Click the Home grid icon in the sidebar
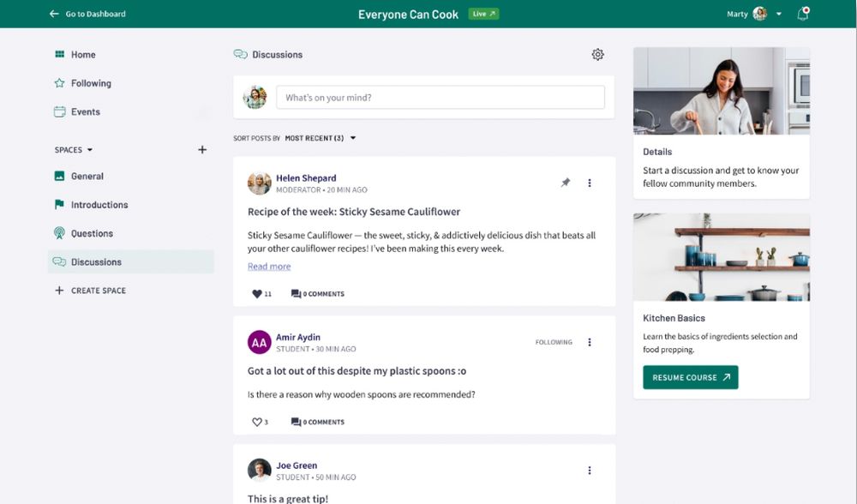This screenshot has height=504, width=857. (x=60, y=54)
